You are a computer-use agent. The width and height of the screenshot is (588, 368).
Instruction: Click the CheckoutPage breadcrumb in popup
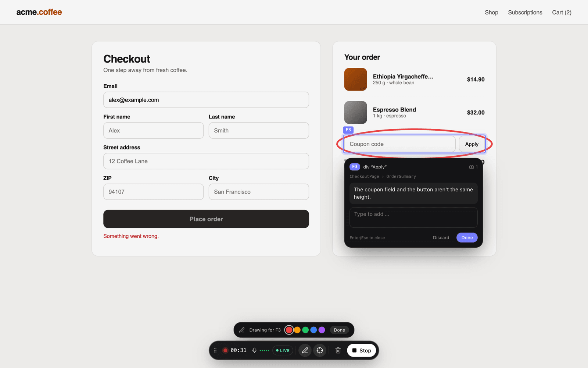(364, 177)
